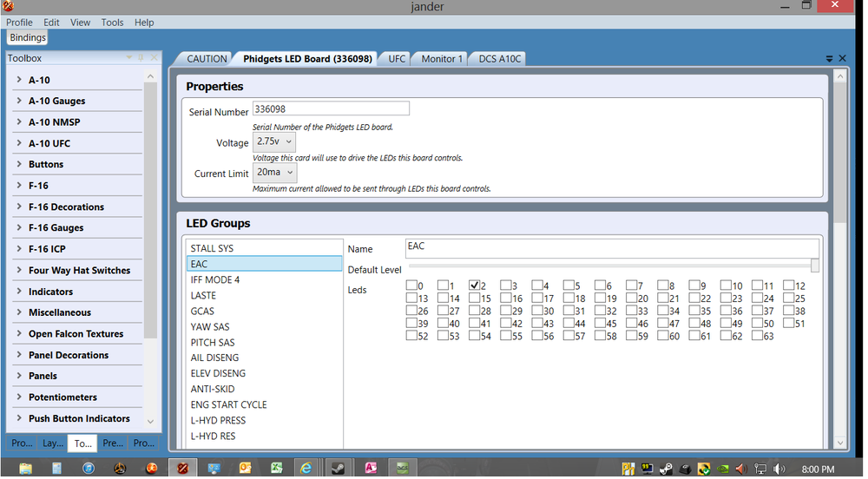Click the volume speaker tray icon

click(779, 469)
